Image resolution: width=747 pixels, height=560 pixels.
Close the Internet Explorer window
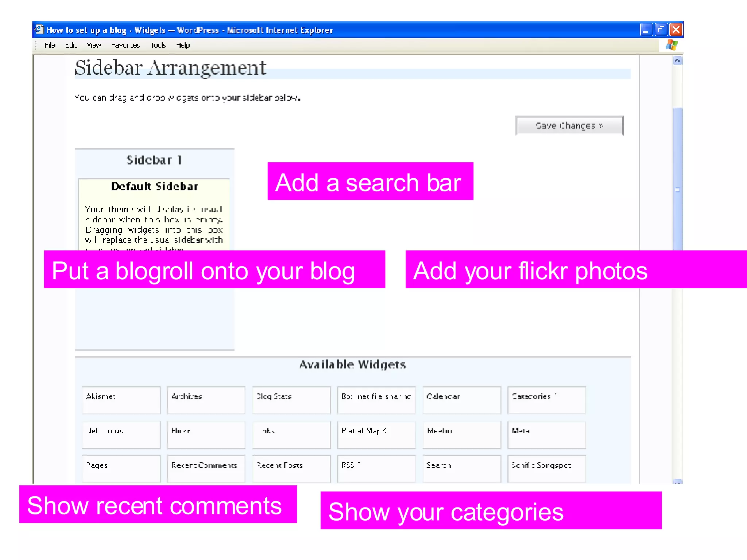coord(676,30)
